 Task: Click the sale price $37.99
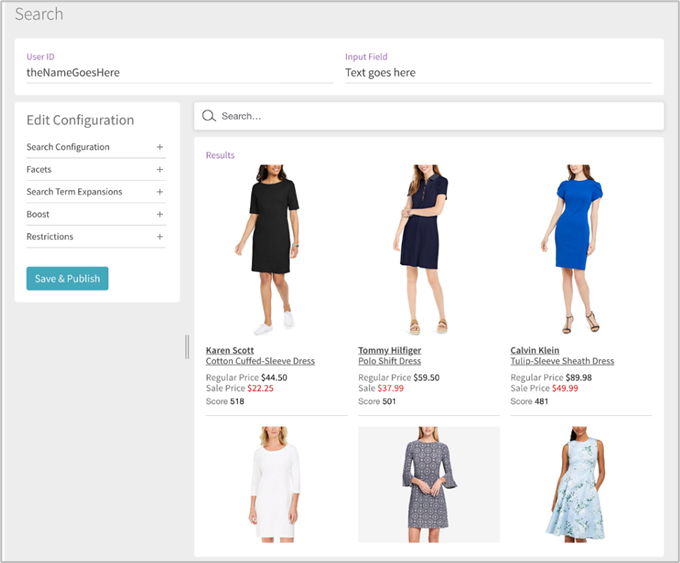(x=390, y=388)
